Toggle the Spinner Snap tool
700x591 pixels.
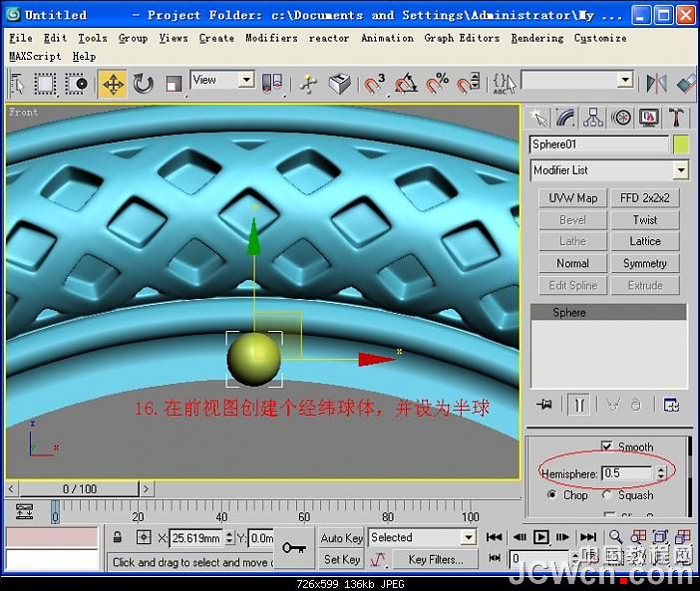point(468,84)
